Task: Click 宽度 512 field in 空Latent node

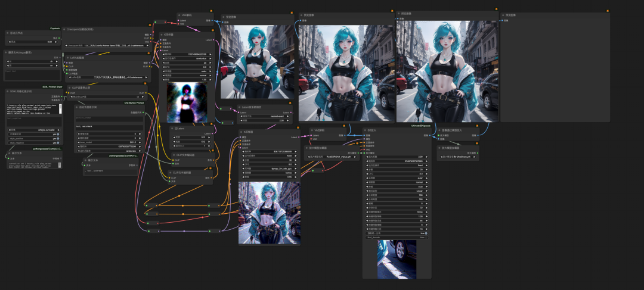Action: [x=192, y=138]
